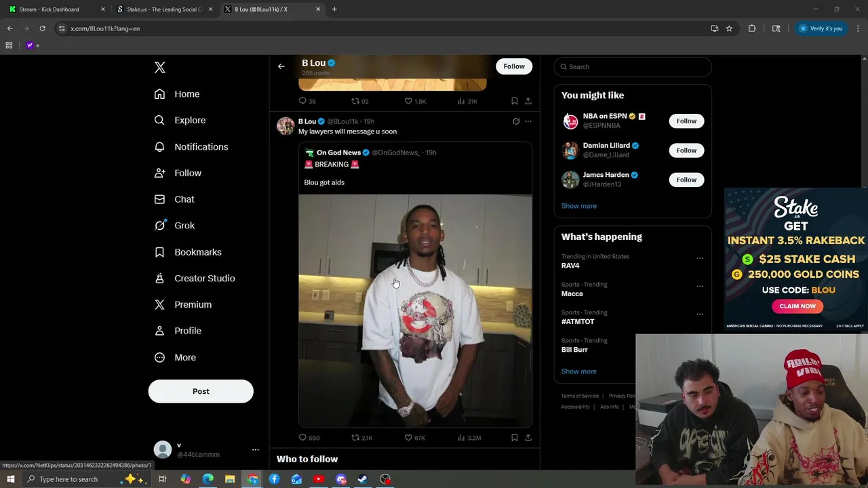
Task: Open more options for Macca trend
Action: tap(700, 286)
